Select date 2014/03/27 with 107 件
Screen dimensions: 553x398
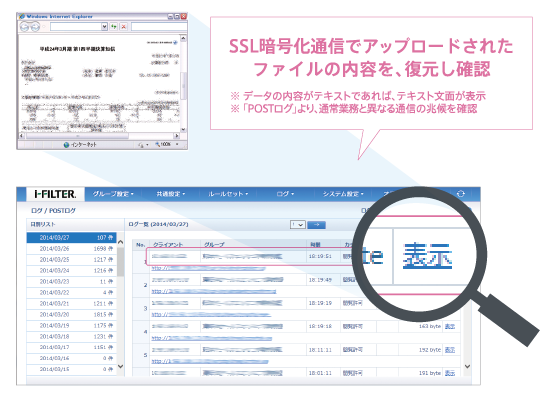coord(72,238)
